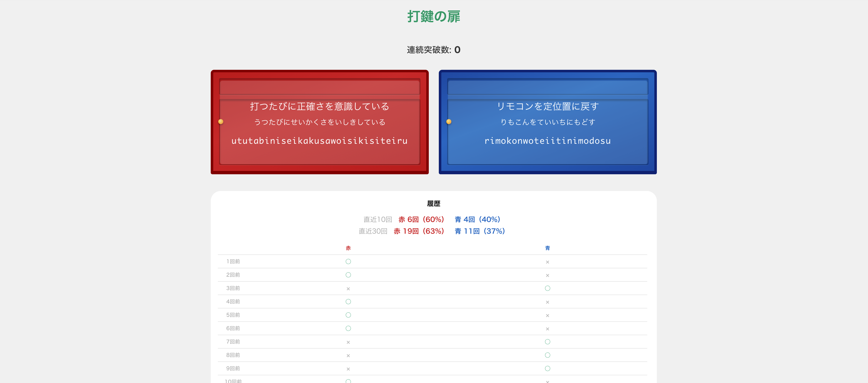This screenshot has height=383, width=868.
Task: Click the blue circle in the 8回前 row
Action: click(547, 355)
